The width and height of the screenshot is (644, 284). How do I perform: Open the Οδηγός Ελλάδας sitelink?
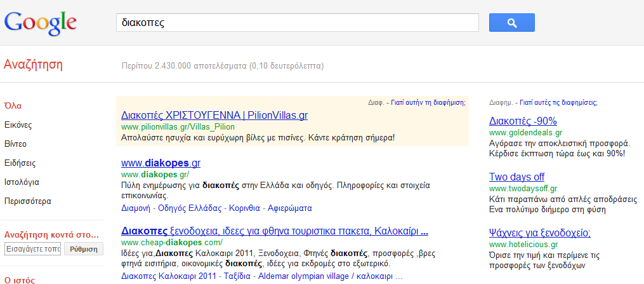189,208
